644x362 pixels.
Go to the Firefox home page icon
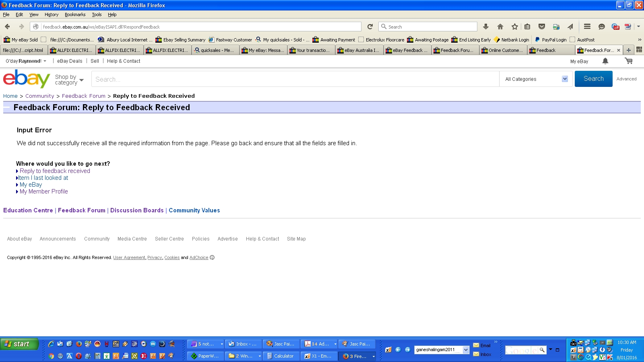[x=500, y=27]
